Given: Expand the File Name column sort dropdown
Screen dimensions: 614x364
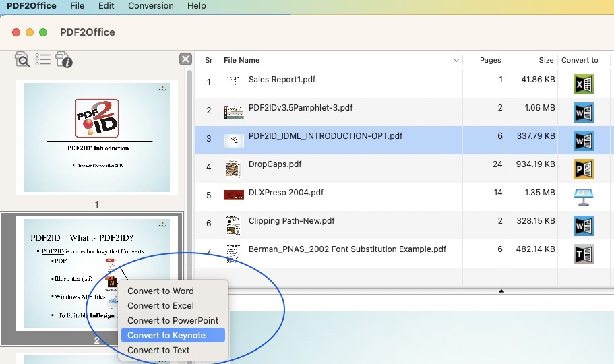Looking at the screenshot, I should (x=456, y=61).
